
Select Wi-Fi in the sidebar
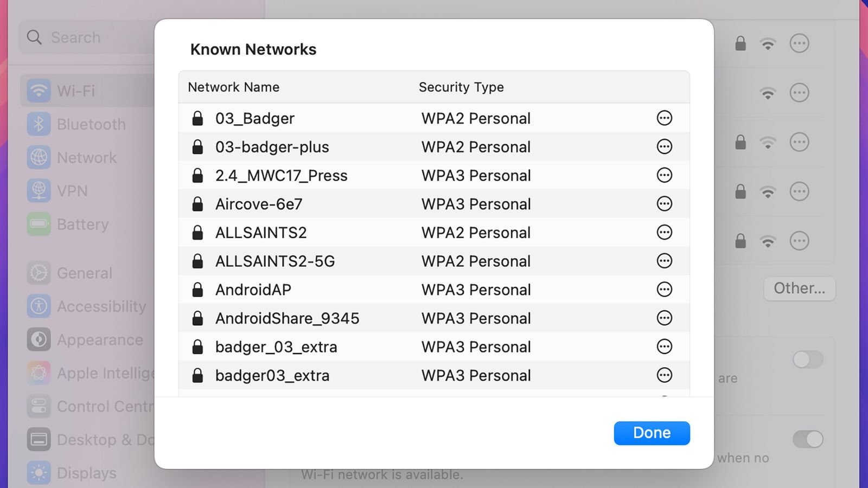click(75, 91)
